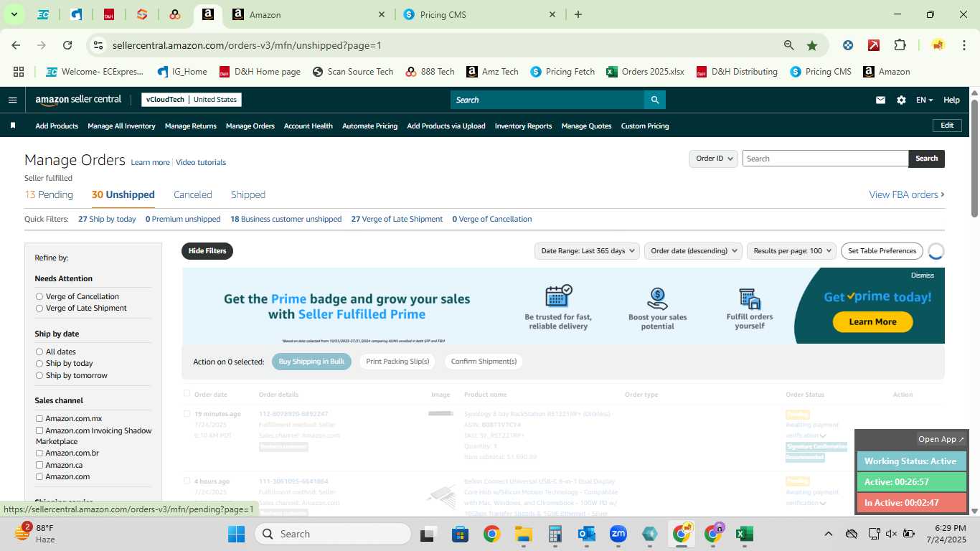The image size is (980, 551).
Task: Reload the page with browser refresh icon
Action: pyautogui.click(x=67, y=45)
